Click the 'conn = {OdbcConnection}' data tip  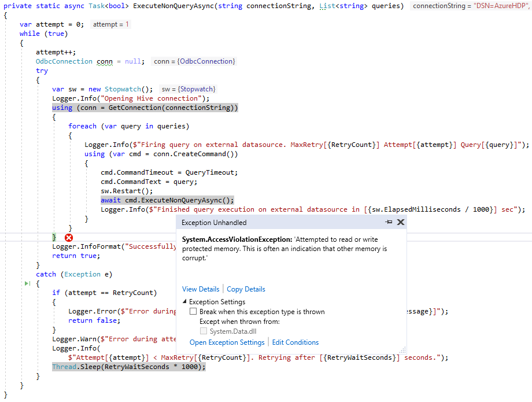point(194,61)
